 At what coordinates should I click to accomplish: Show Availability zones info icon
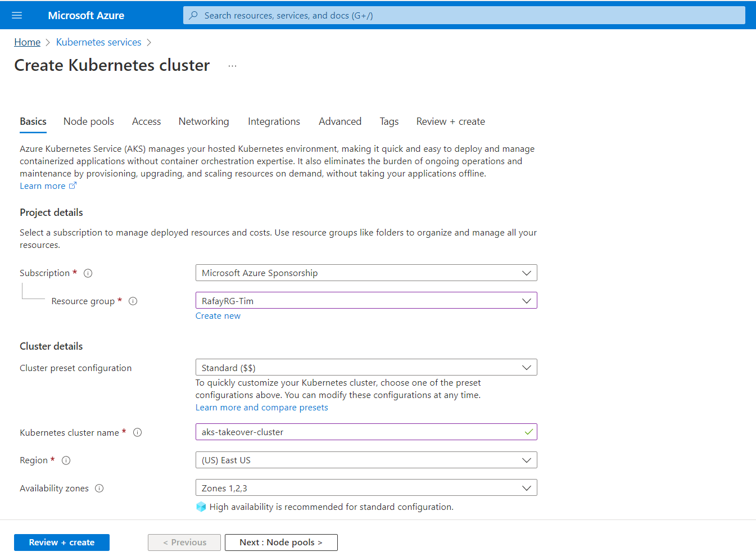(99, 488)
